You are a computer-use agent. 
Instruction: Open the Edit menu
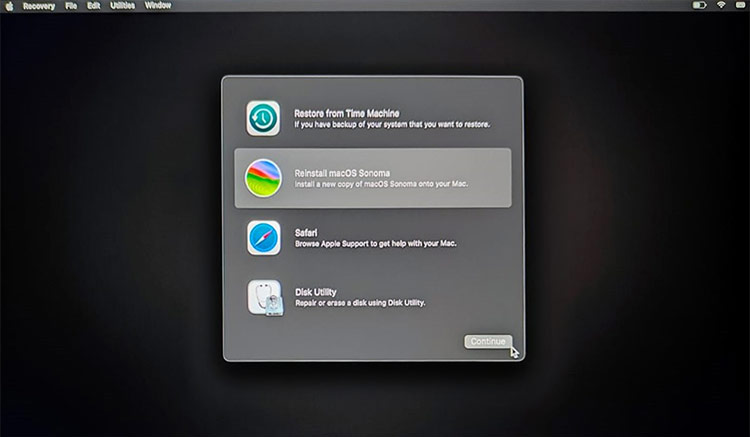coord(93,6)
